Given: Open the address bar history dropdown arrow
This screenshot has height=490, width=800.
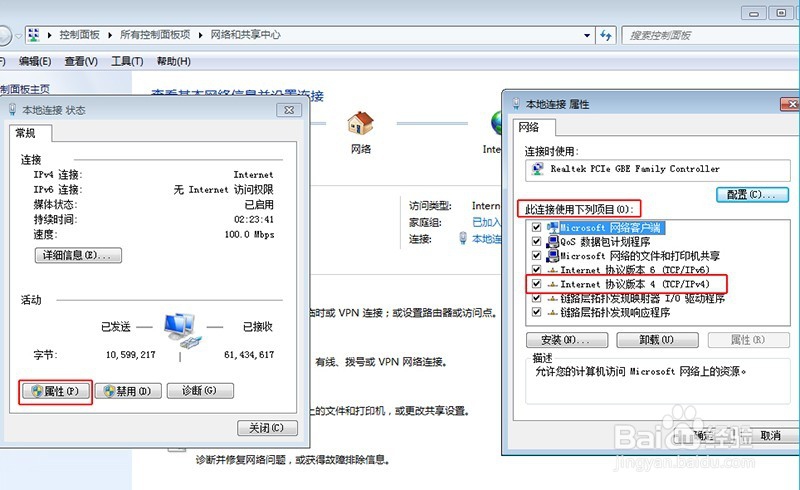Looking at the screenshot, I should click(587, 35).
